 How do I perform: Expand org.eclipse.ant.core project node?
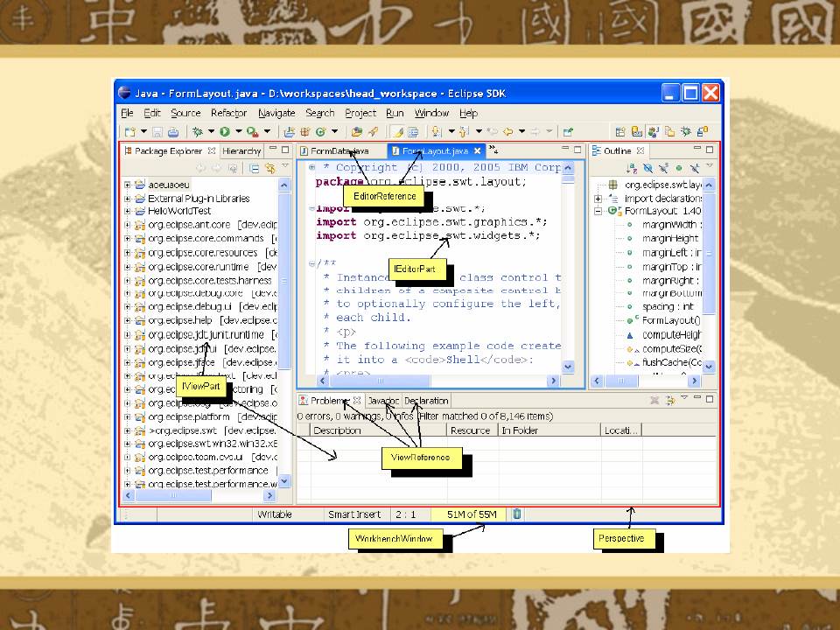(x=128, y=225)
